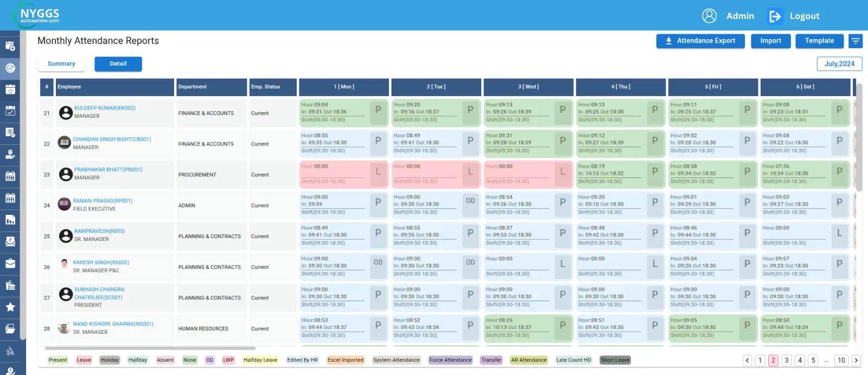Open the calendar settings icon in the sidebar
The height and width of the screenshot is (375, 868).
tap(10, 46)
